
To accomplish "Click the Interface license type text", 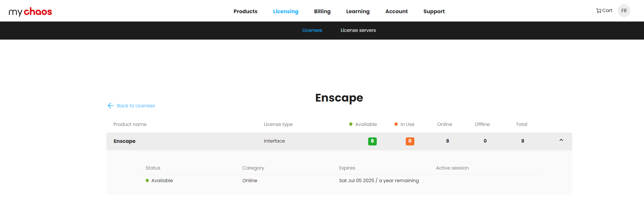I will (x=274, y=141).
